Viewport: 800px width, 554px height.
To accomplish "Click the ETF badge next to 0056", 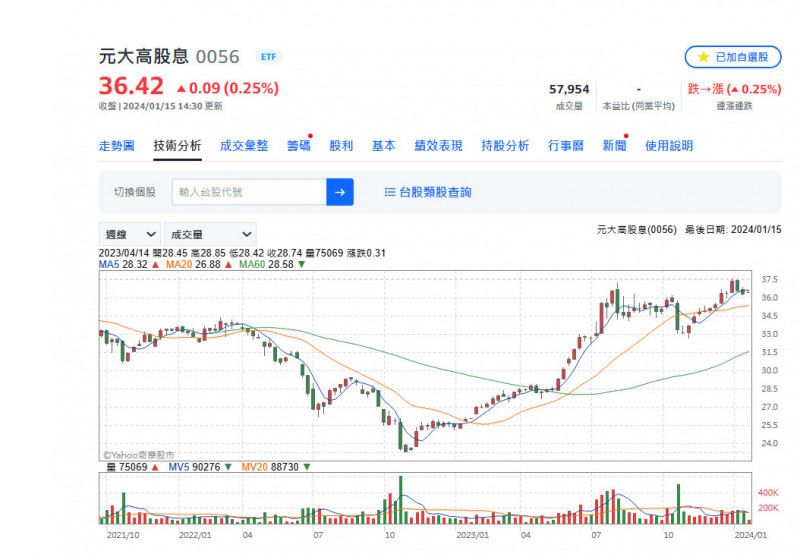I will (268, 57).
